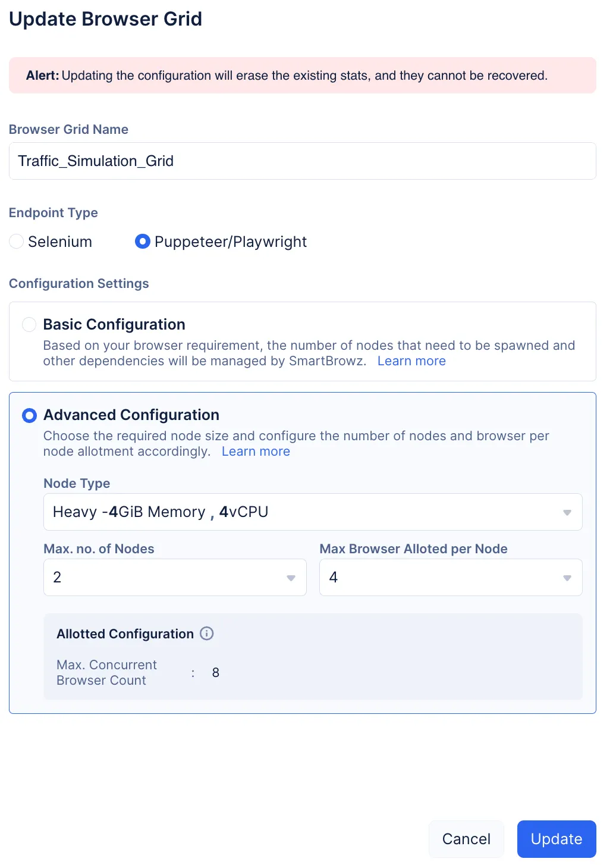Open Learn more link under Basic Configuration
This screenshot has height=865, width=616.
pyautogui.click(x=411, y=361)
